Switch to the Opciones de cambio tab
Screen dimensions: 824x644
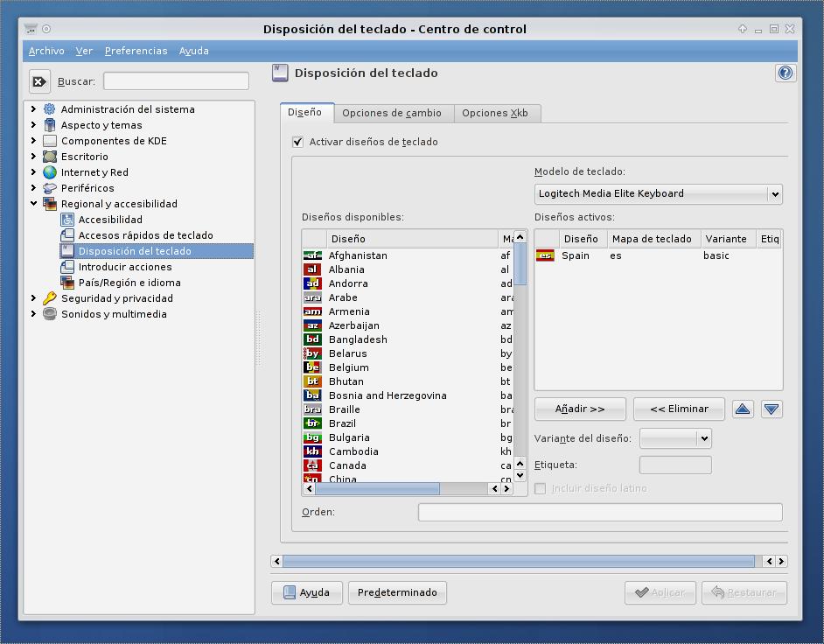click(392, 113)
